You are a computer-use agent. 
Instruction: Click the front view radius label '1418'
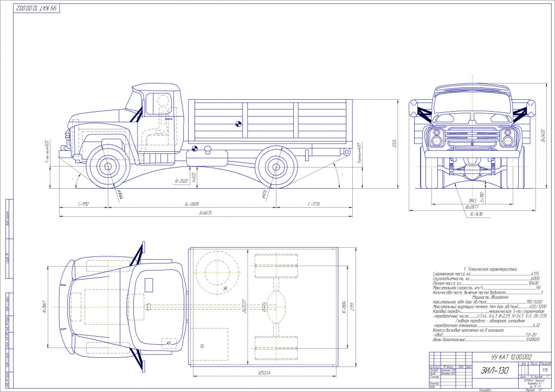(x=476, y=214)
